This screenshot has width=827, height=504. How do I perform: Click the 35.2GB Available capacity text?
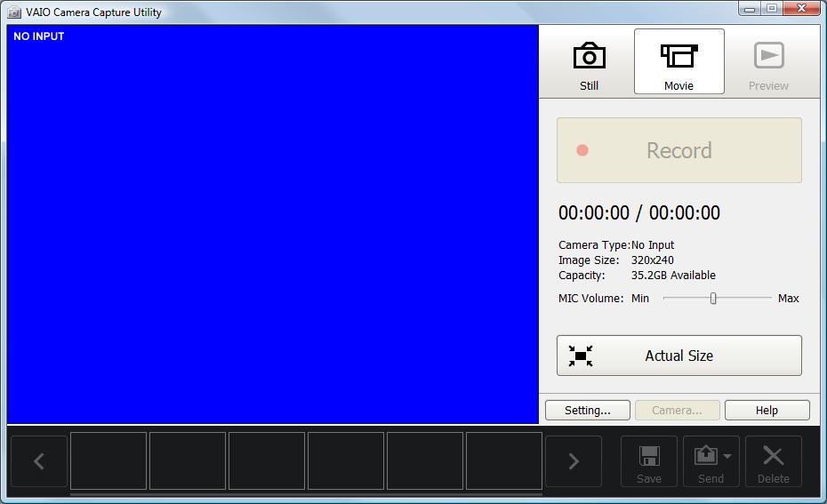tap(673, 276)
